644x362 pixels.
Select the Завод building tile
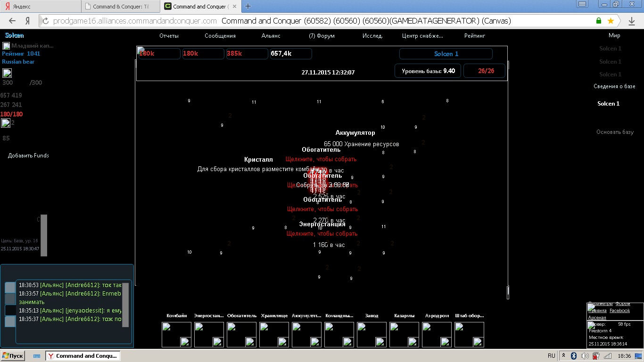[x=372, y=335]
